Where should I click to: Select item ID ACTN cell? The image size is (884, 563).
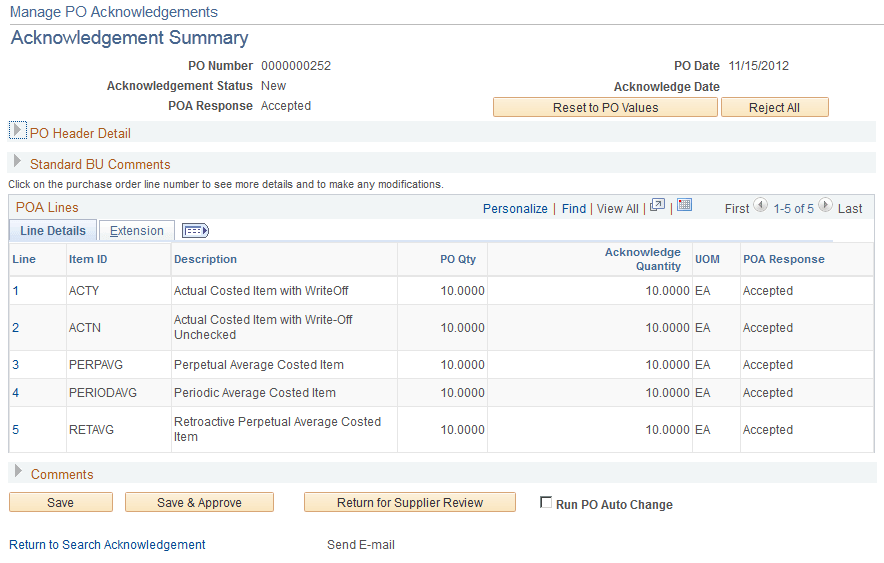click(85, 328)
